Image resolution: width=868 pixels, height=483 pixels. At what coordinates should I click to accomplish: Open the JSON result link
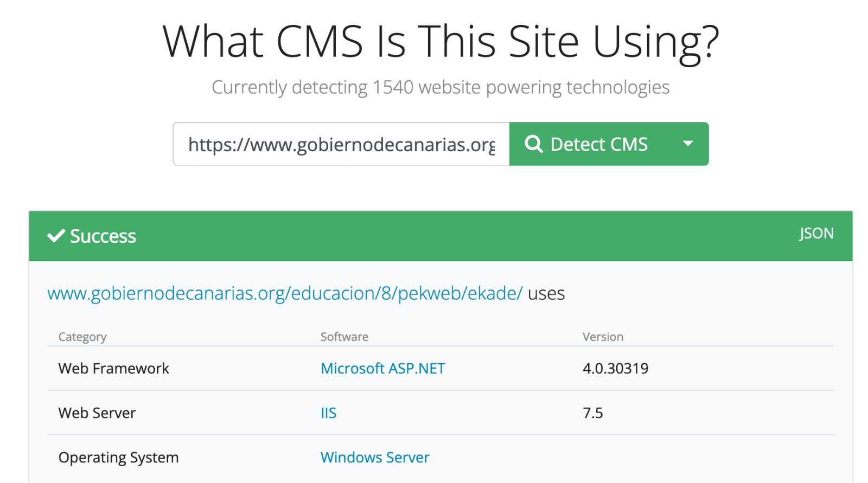pos(816,233)
